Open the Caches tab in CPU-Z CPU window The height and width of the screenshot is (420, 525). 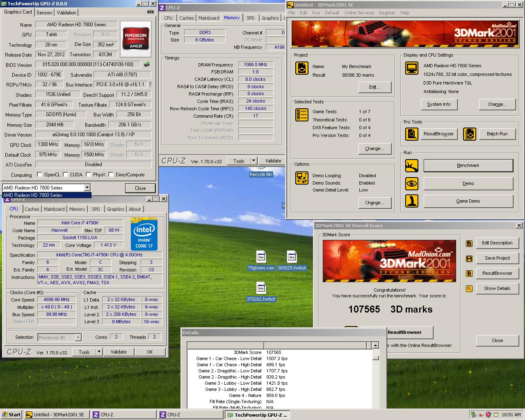pos(32,209)
